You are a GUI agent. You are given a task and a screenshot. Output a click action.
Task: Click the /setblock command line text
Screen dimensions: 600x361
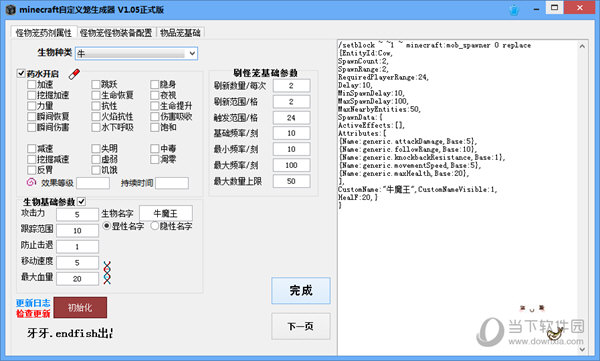tap(434, 45)
